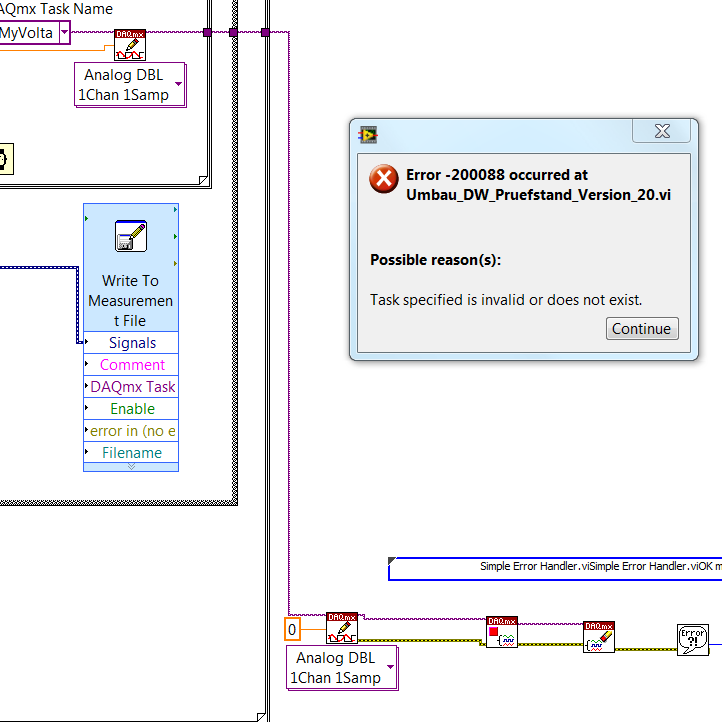Select the Simple Error Handler VI icon
This screenshot has height=722, width=722.
pos(693,640)
